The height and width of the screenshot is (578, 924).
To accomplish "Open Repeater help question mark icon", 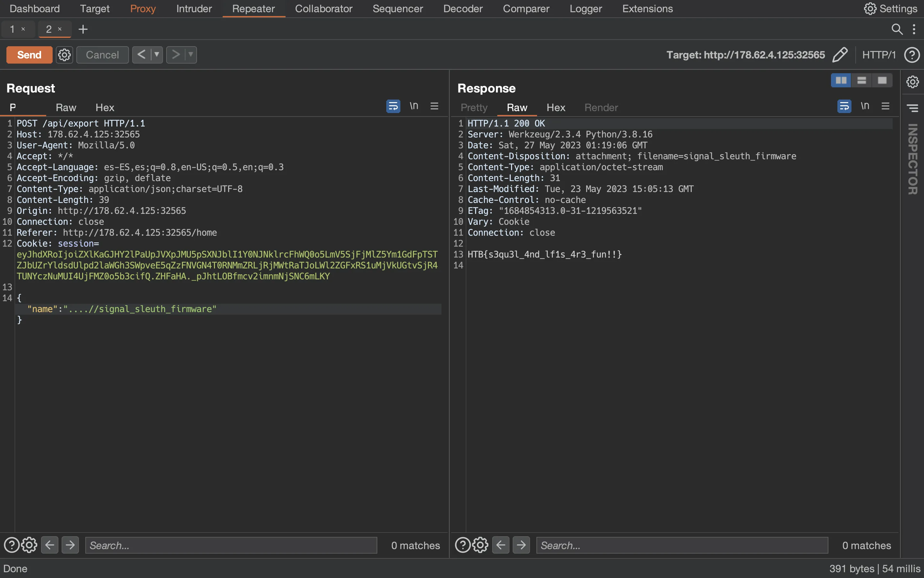I will [912, 55].
